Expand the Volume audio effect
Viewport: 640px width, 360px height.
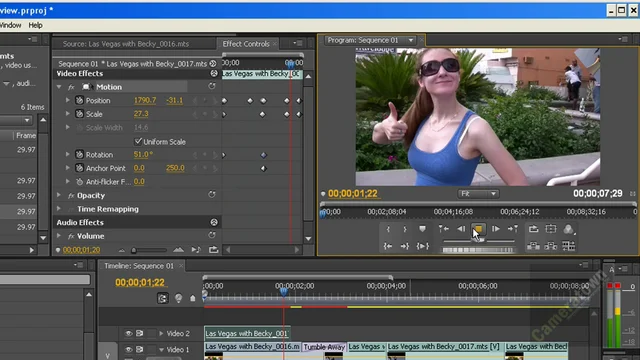pos(59,236)
